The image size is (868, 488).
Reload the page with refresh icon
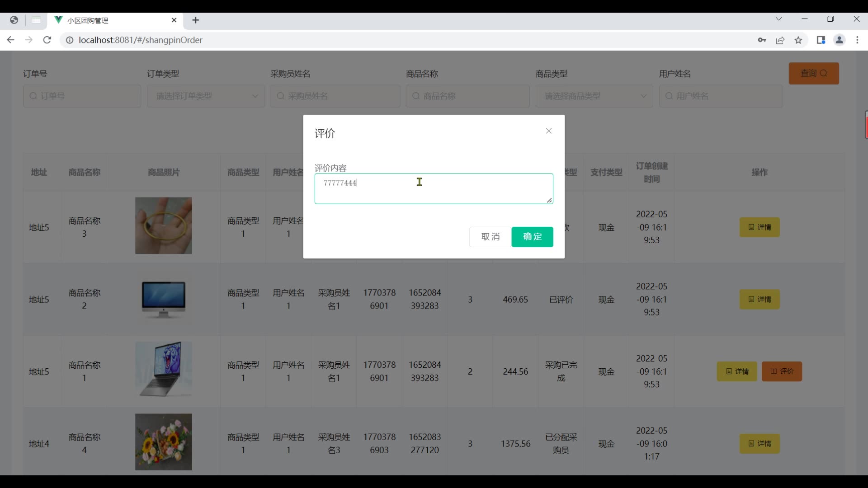[x=47, y=40]
